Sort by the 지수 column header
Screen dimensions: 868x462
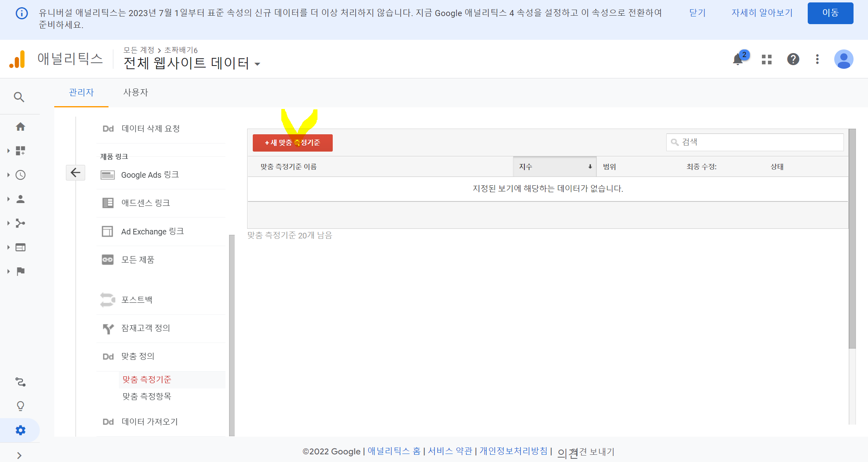point(555,166)
